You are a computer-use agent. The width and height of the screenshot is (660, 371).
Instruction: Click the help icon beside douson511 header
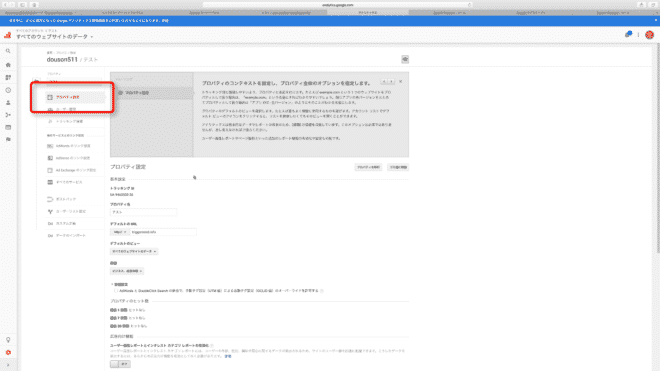405,59
